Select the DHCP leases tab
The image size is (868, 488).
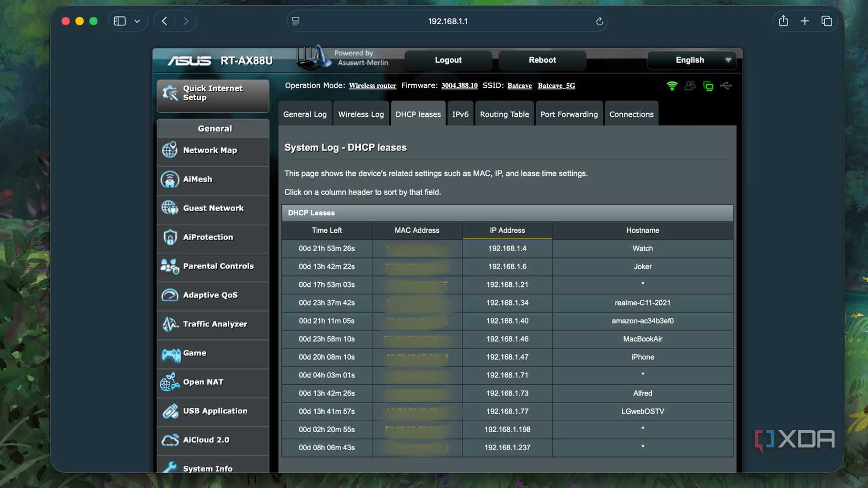[x=418, y=114]
